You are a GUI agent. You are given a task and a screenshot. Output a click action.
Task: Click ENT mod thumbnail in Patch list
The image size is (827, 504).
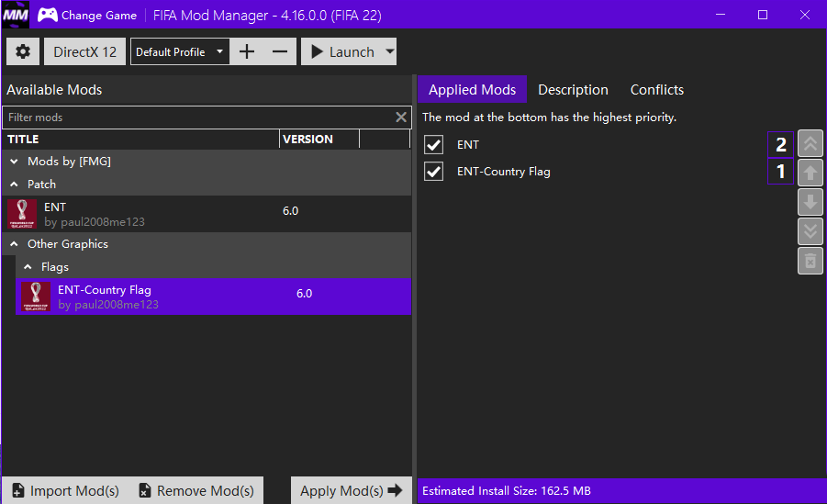(x=22, y=214)
